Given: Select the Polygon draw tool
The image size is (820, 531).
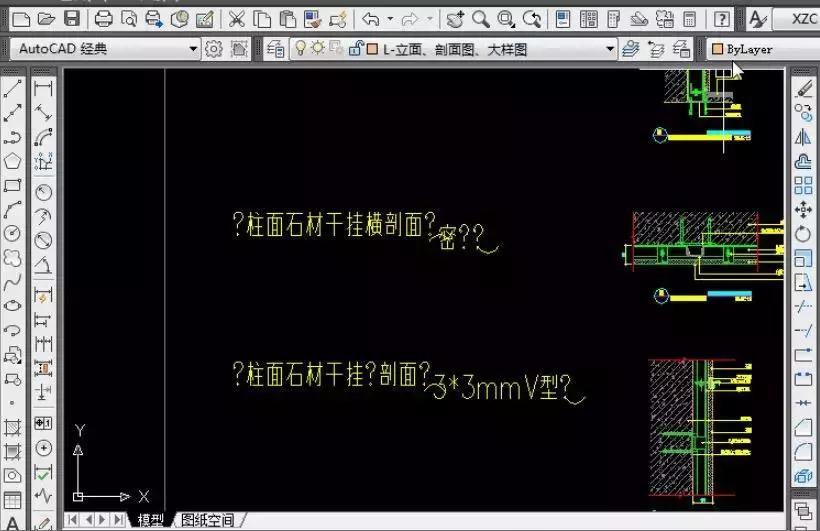Looking at the screenshot, I should pyautogui.click(x=13, y=161).
